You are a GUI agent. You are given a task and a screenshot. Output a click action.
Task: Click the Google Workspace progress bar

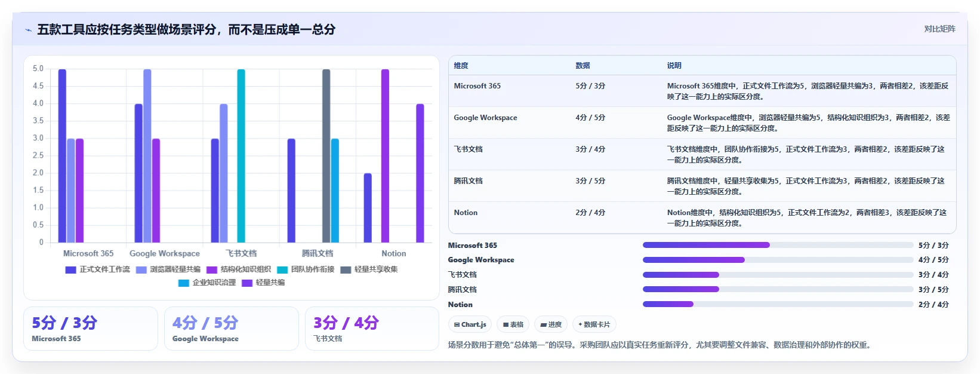click(x=778, y=260)
